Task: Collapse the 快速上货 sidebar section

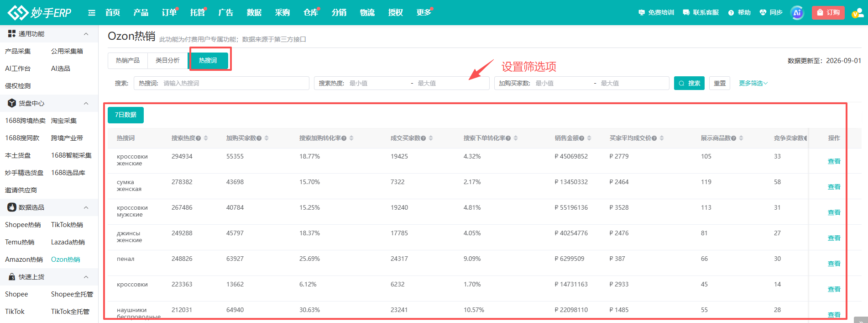Action: pyautogui.click(x=86, y=277)
